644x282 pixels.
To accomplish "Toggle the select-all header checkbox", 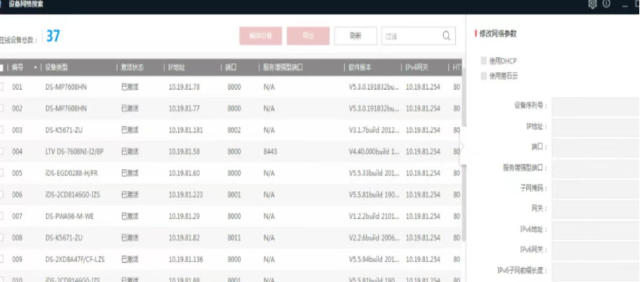I will [2, 67].
